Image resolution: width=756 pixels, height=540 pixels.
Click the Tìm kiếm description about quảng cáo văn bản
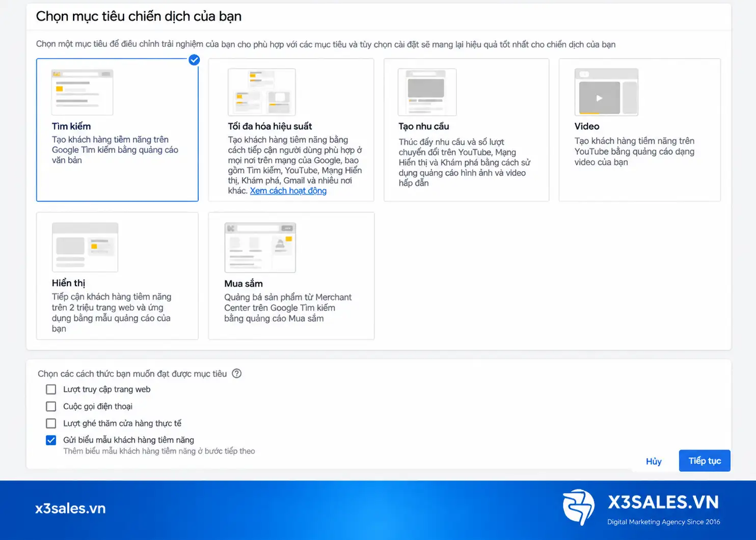pos(115,150)
